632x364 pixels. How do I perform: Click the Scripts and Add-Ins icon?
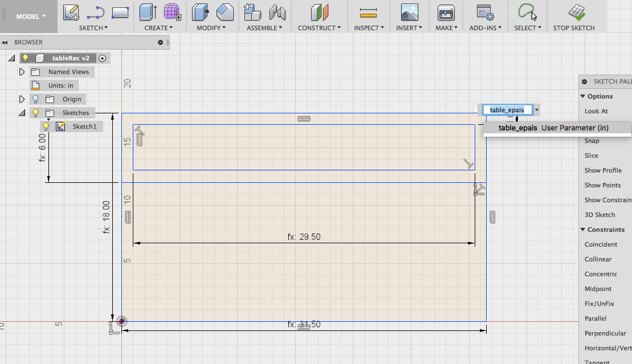tap(486, 13)
